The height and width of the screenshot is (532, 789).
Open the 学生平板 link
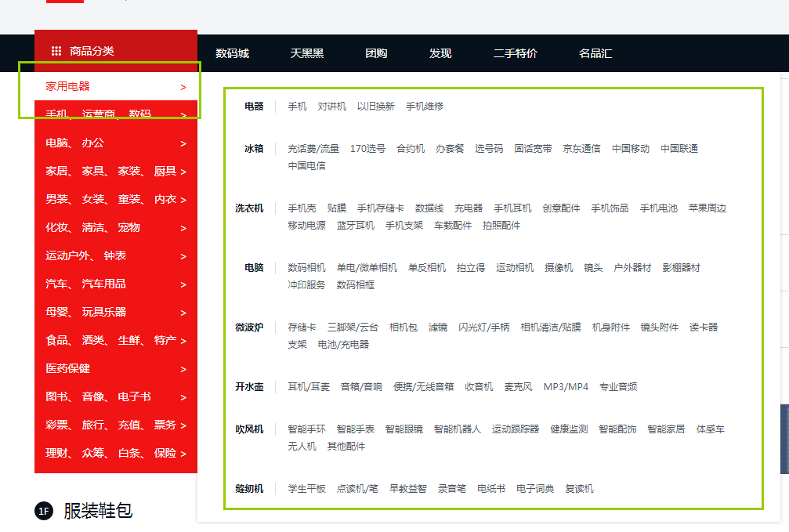point(306,489)
